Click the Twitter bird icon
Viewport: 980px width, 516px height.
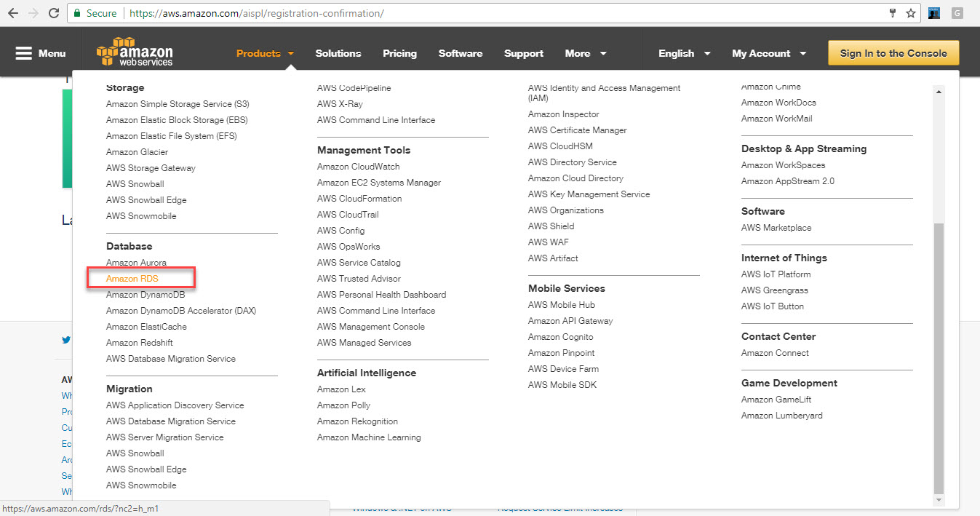click(66, 339)
